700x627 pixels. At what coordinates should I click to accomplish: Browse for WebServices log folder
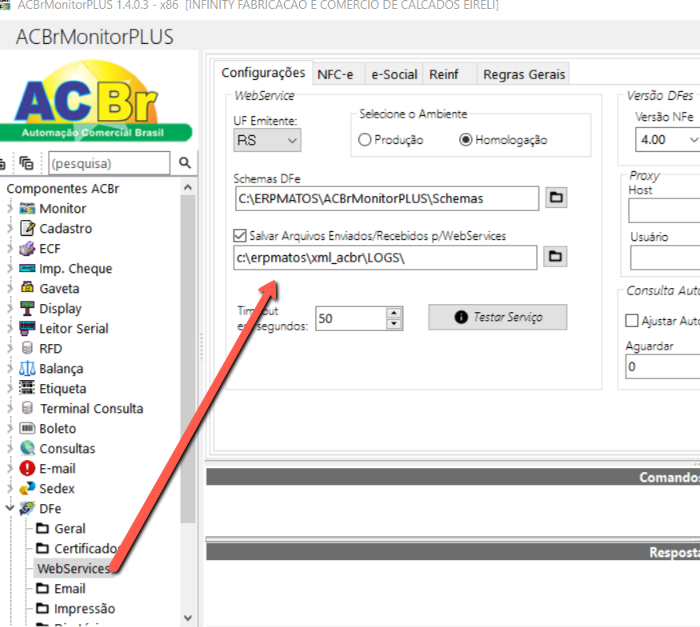[555, 256]
